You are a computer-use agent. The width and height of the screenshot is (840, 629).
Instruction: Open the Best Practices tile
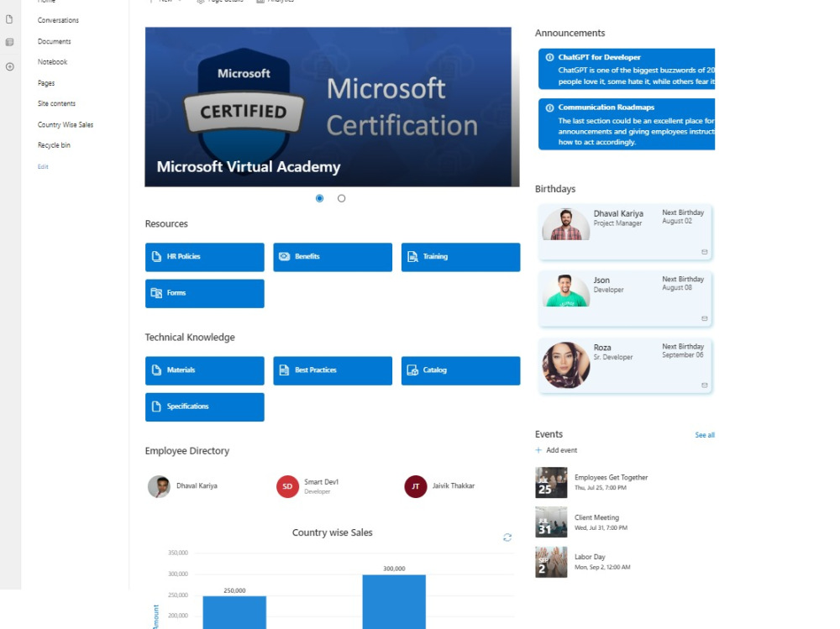[333, 370]
